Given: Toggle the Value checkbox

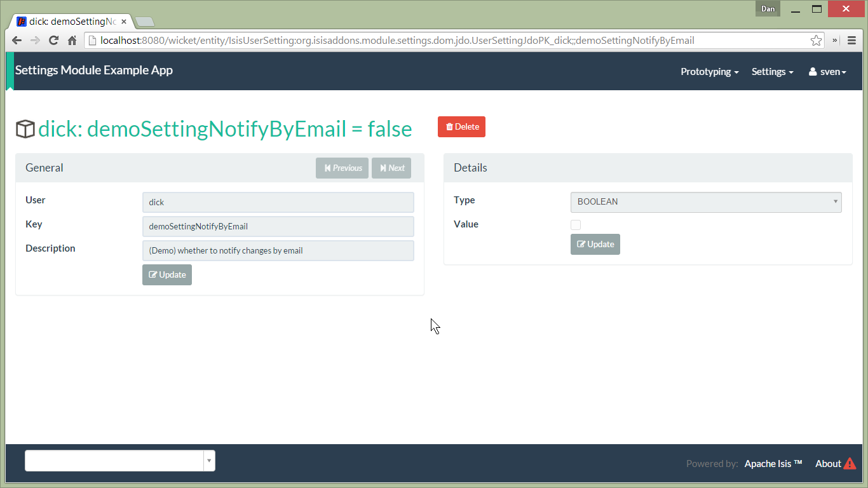Looking at the screenshot, I should pos(576,225).
